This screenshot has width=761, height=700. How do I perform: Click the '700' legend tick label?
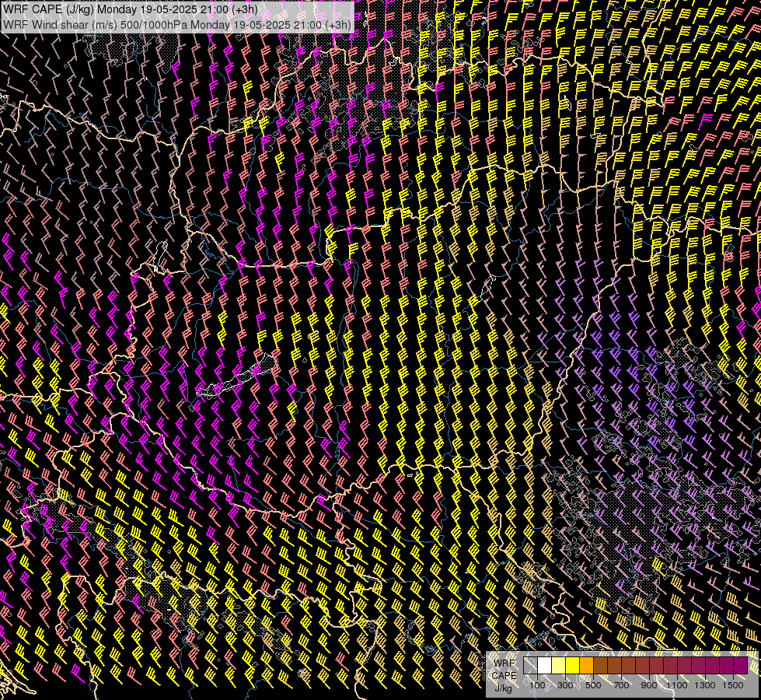coord(621,685)
